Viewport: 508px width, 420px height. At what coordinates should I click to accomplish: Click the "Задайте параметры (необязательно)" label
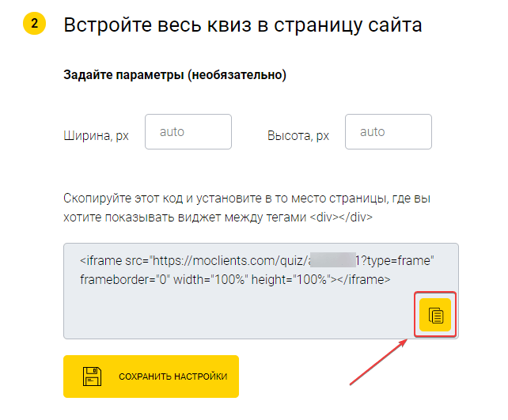click(x=174, y=76)
